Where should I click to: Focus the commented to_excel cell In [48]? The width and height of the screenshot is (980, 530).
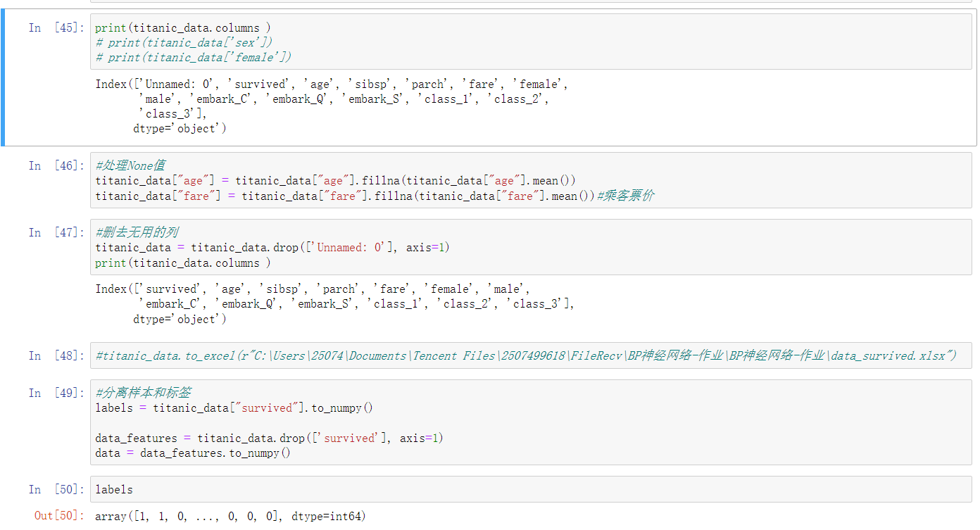click(526, 356)
